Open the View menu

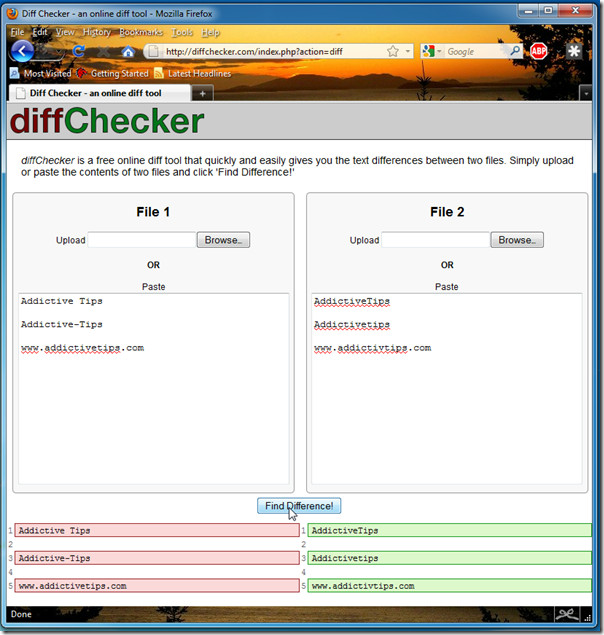[x=65, y=32]
